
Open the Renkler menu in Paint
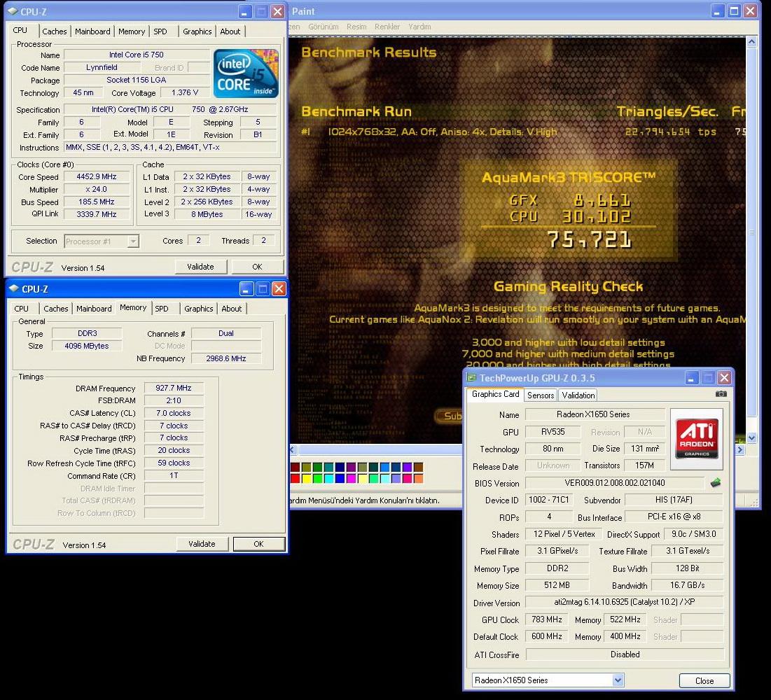tap(387, 27)
